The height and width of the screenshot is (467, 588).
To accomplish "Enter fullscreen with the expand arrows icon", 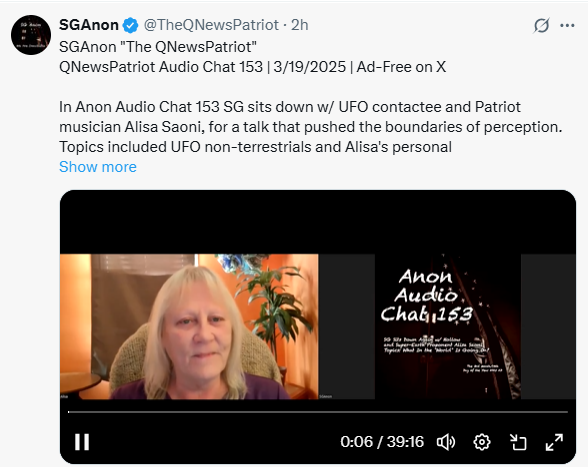I will (554, 442).
